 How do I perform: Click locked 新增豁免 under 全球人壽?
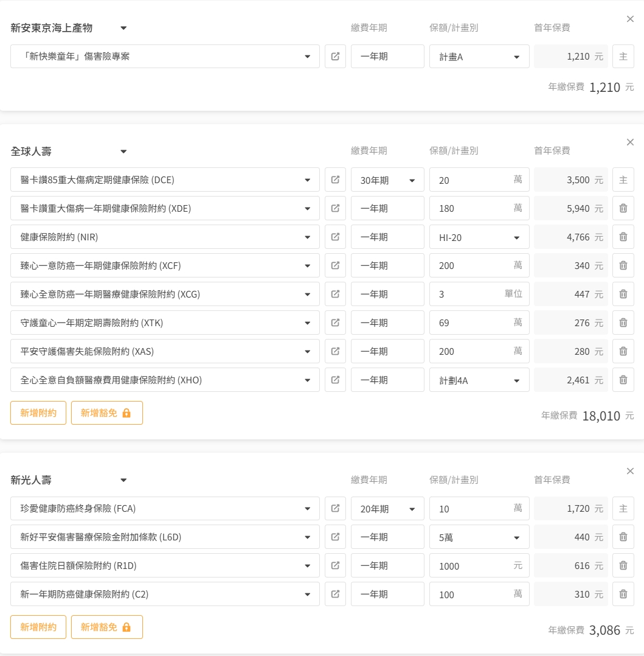106,413
